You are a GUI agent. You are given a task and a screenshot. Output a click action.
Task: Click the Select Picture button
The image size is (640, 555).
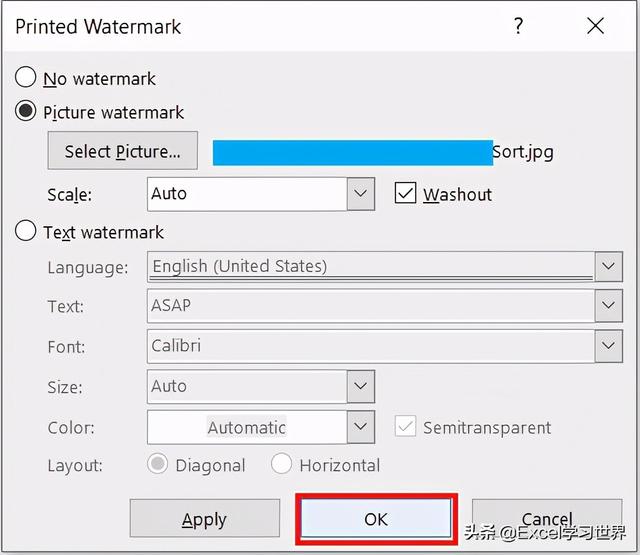(x=122, y=152)
